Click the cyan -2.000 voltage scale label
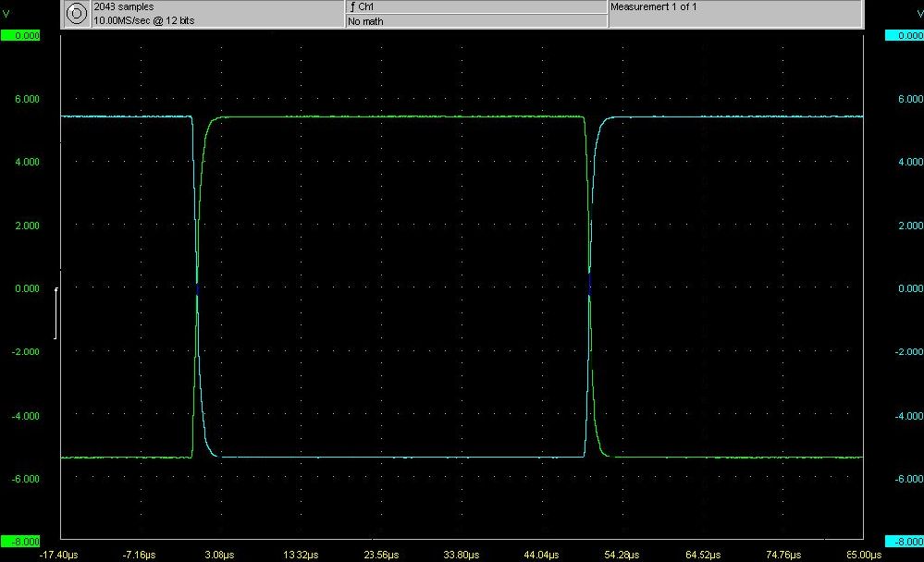Image resolution: width=924 pixels, height=562 pixels. click(909, 351)
